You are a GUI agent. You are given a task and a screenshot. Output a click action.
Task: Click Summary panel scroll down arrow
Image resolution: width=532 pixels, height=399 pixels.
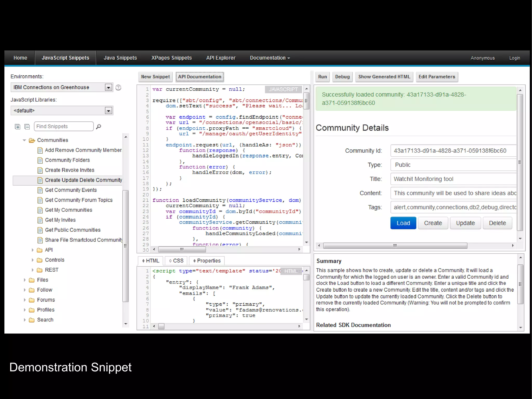pyautogui.click(x=521, y=328)
